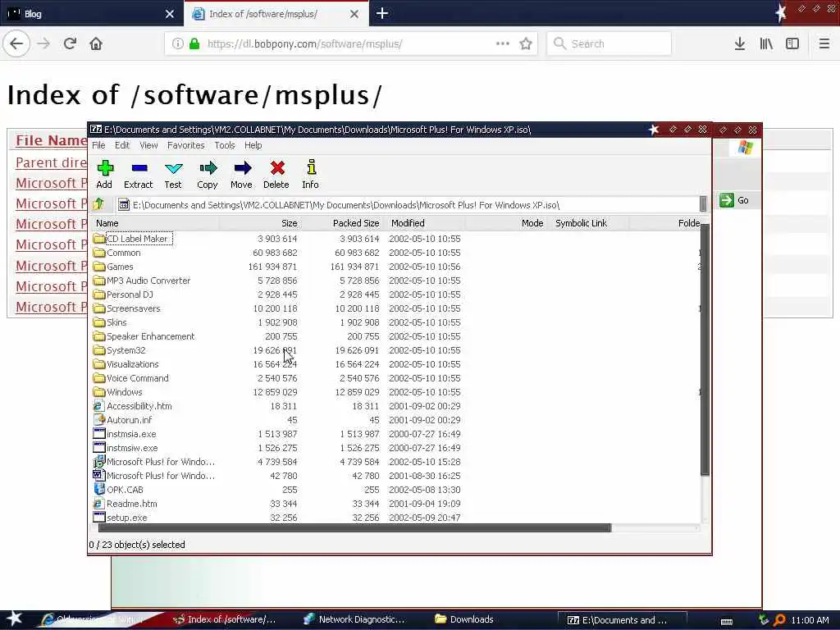Open Parent directory link on web page

coord(51,162)
